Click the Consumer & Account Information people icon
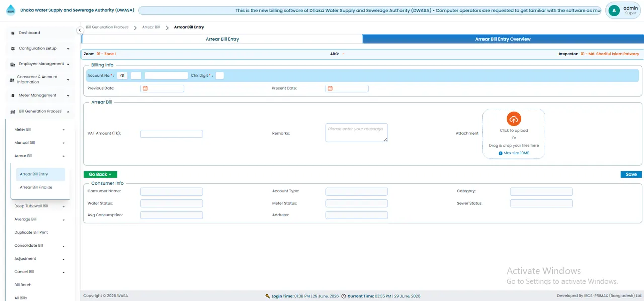The height and width of the screenshot is (301, 644). click(x=12, y=80)
